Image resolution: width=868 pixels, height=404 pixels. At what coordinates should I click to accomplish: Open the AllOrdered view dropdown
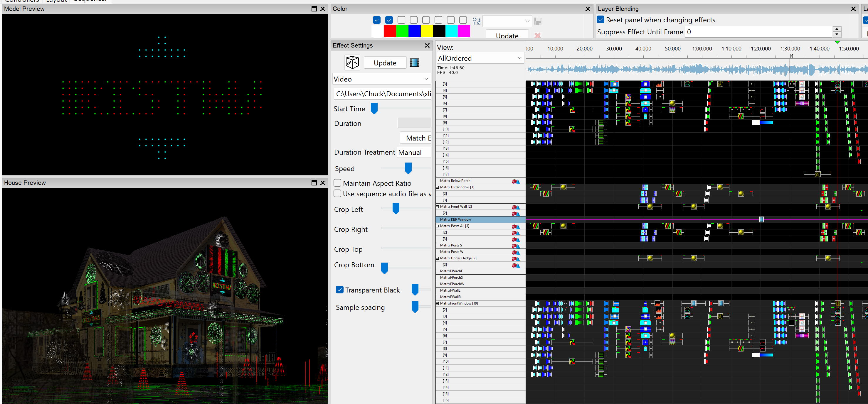tap(480, 58)
